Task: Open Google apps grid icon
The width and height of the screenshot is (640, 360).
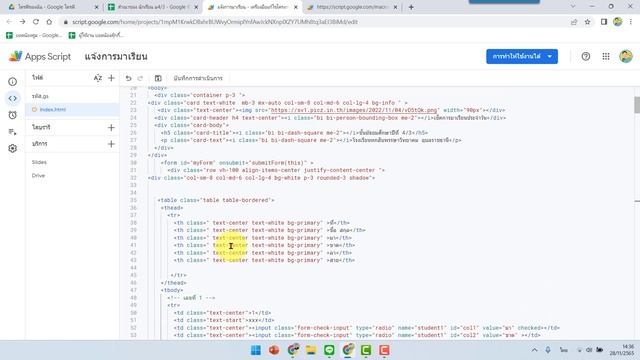Action: pyautogui.click(x=606, y=57)
